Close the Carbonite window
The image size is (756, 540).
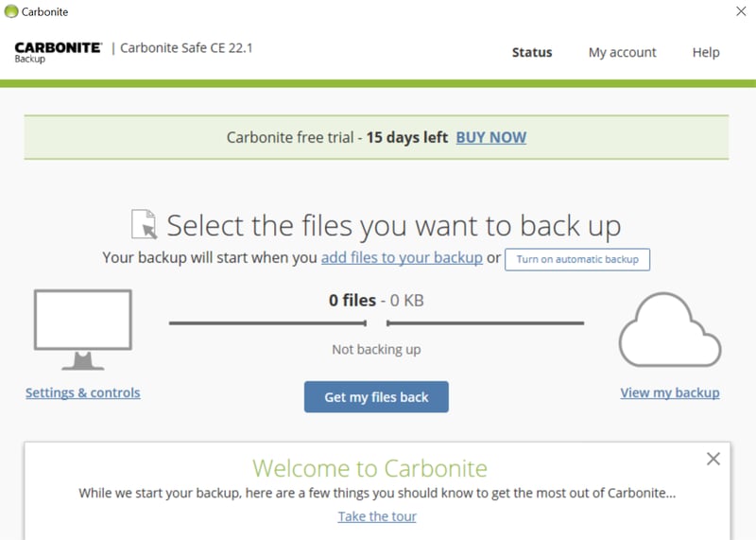click(741, 11)
